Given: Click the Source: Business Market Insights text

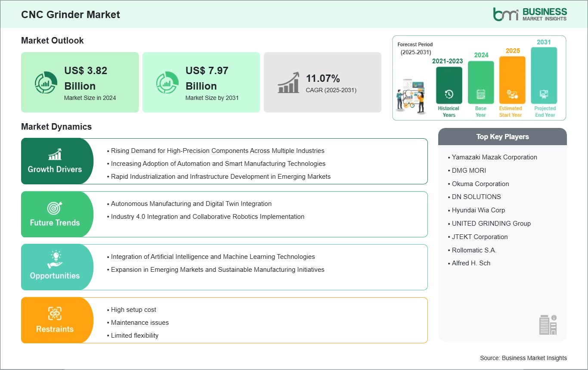Looking at the screenshot, I should [523, 358].
